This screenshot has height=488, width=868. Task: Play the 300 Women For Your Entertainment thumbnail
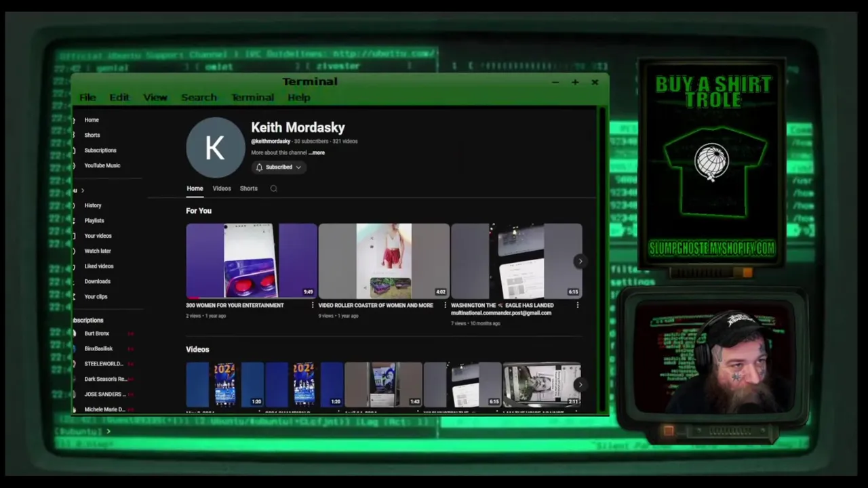click(x=252, y=260)
